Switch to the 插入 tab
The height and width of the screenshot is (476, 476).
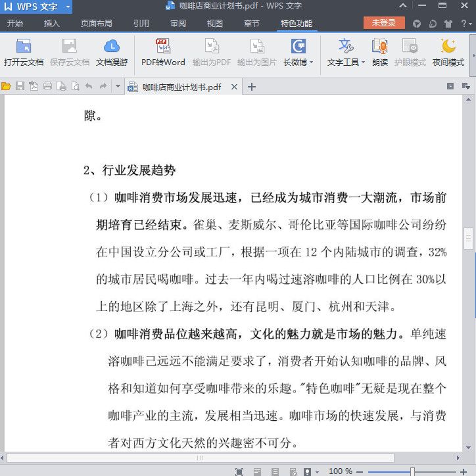[x=51, y=24]
